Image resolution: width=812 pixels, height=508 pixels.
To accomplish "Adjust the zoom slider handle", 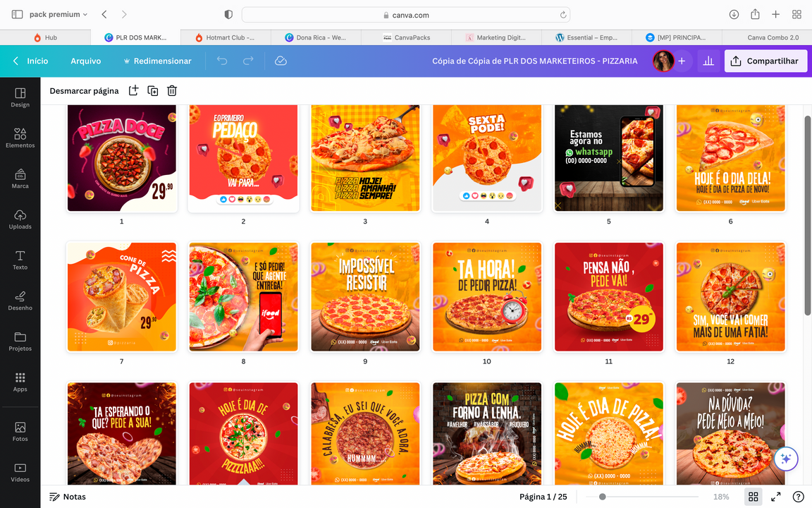I will tap(602, 497).
